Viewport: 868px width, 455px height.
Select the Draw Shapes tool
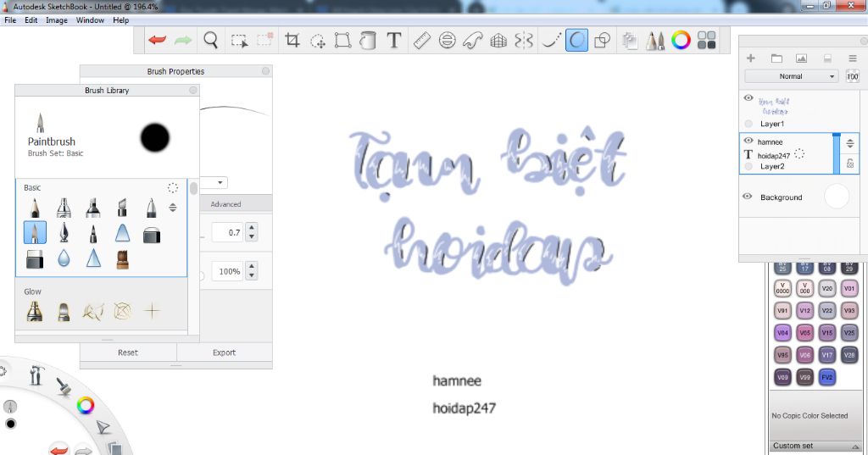click(602, 41)
